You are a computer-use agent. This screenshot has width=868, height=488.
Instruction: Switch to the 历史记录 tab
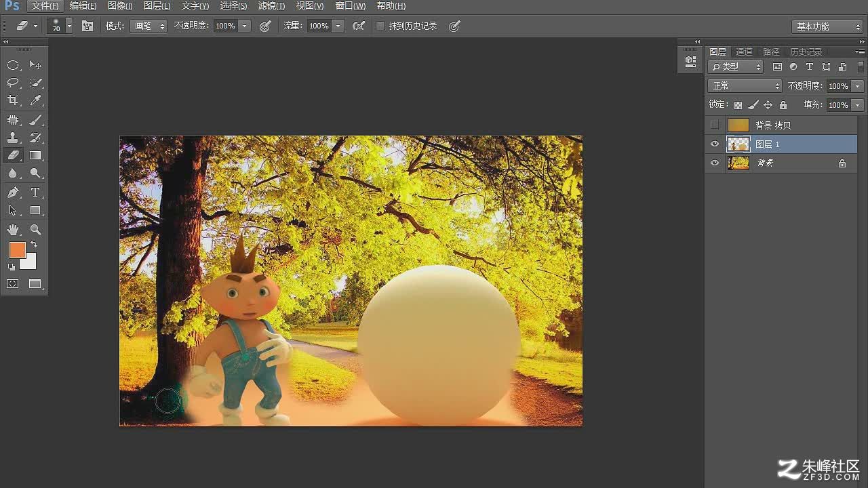tap(806, 52)
